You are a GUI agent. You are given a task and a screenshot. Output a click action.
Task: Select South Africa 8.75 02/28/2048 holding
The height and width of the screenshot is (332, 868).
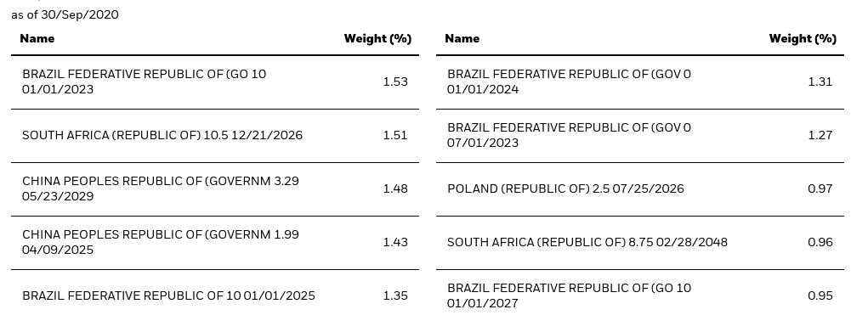point(640,242)
